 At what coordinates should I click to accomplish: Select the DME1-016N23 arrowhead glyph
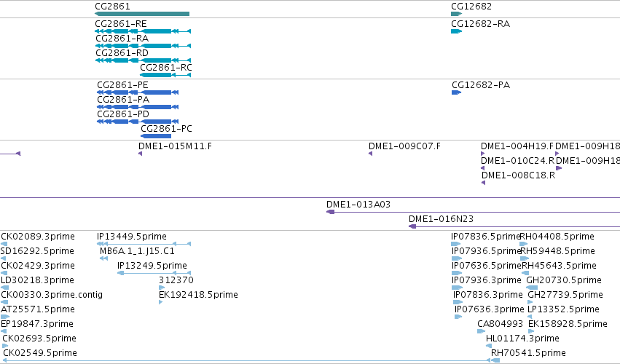tap(412, 226)
